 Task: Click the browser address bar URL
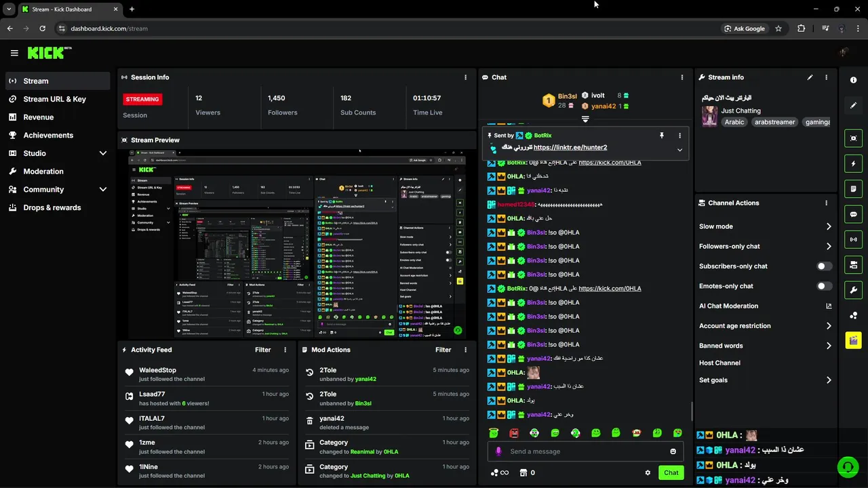(x=109, y=28)
